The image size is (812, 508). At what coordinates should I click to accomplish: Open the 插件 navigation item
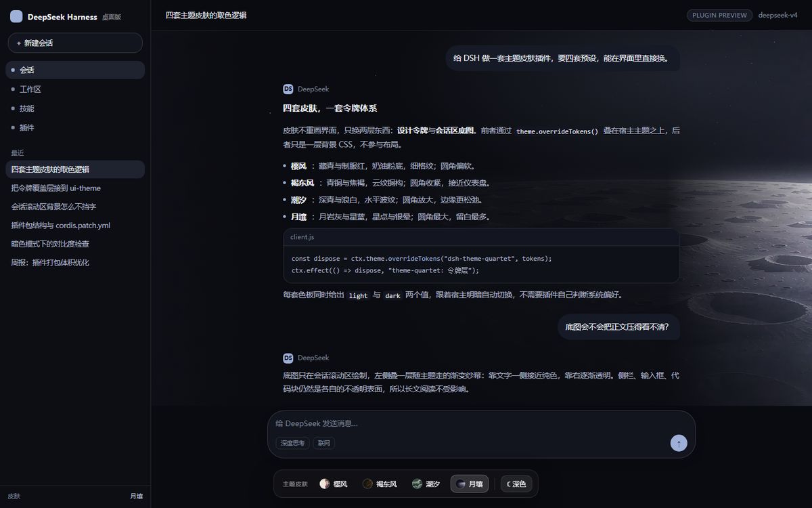(x=75, y=127)
